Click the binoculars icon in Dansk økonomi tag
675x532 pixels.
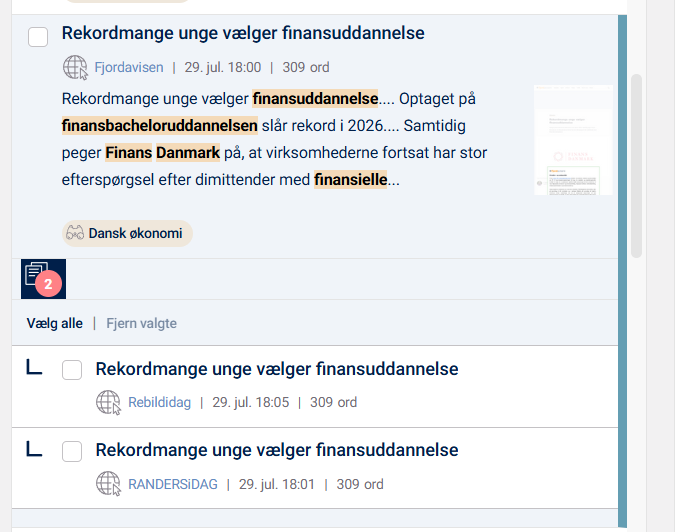[x=75, y=233]
